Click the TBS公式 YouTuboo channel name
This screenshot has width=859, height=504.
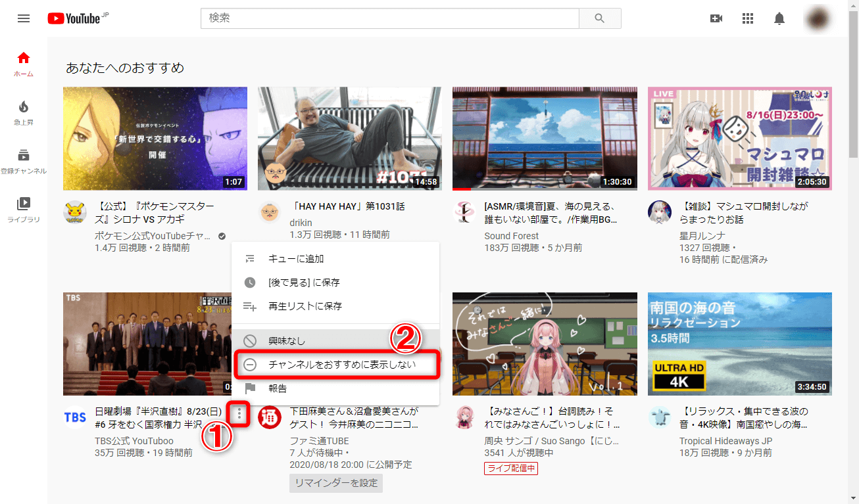(134, 441)
